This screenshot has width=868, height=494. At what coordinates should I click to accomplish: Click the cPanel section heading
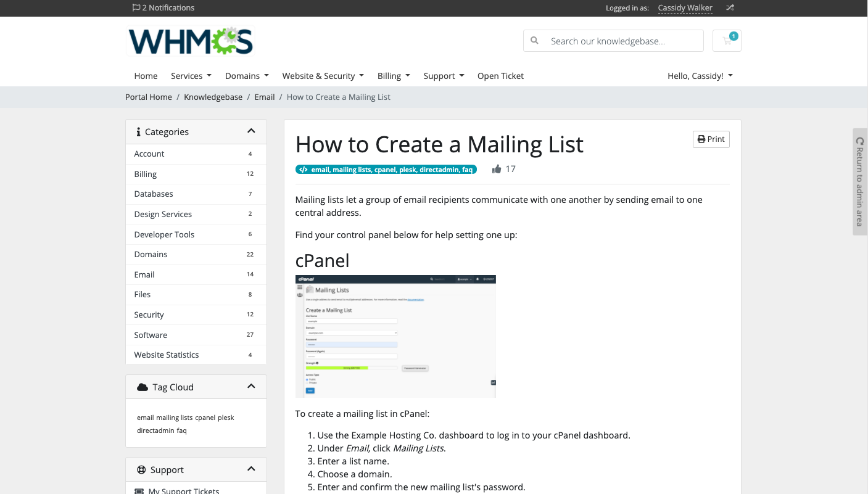(x=322, y=260)
